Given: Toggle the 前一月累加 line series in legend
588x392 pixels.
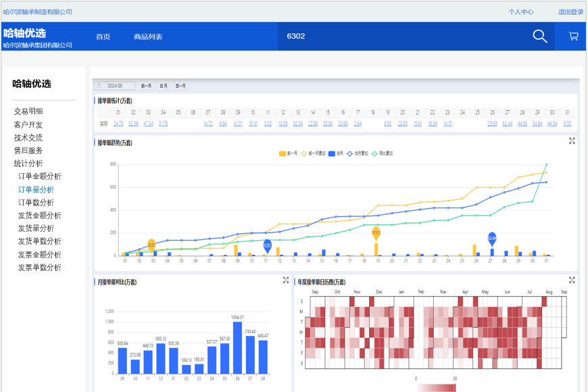Looking at the screenshot, I should coord(313,153).
